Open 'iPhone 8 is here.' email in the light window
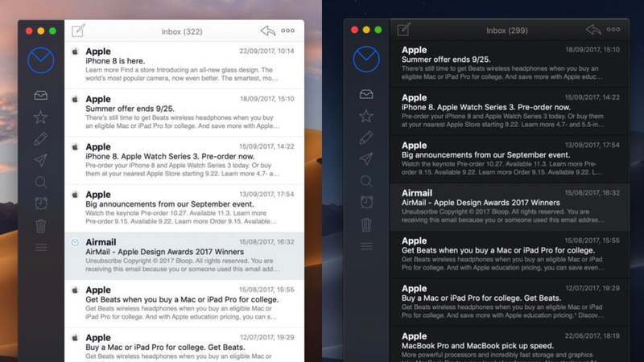The height and width of the screenshot is (362, 644). [x=184, y=65]
